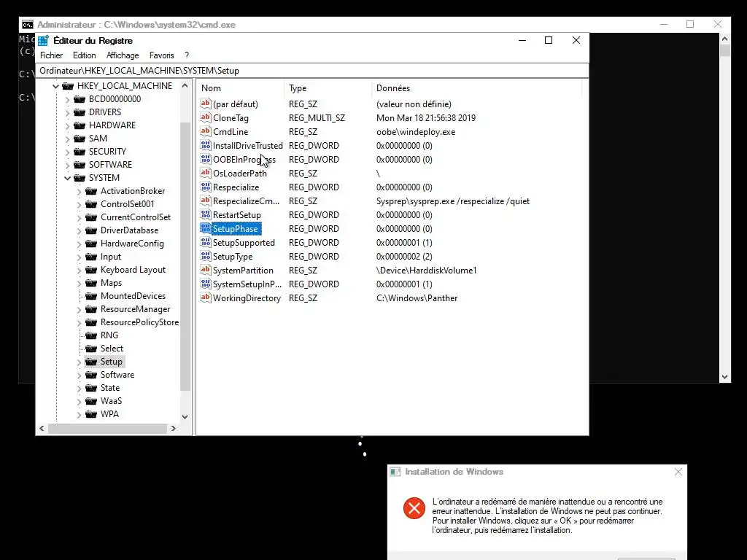Open the Edition menu
The width and height of the screenshot is (747, 560).
click(85, 55)
